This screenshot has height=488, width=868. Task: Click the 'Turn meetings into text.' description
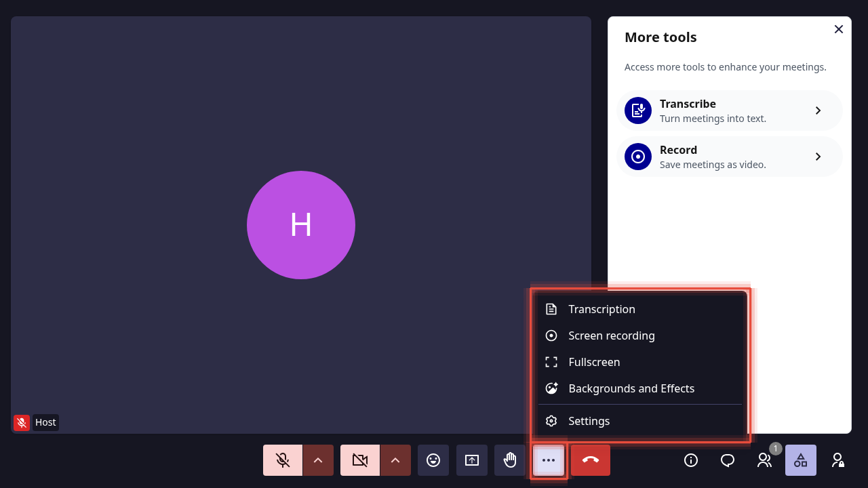[x=713, y=118]
